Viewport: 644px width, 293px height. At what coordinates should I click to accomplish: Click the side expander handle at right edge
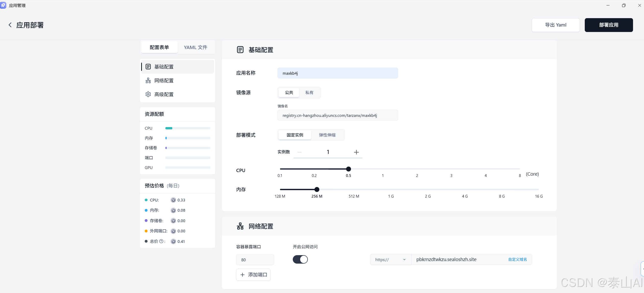(642, 269)
